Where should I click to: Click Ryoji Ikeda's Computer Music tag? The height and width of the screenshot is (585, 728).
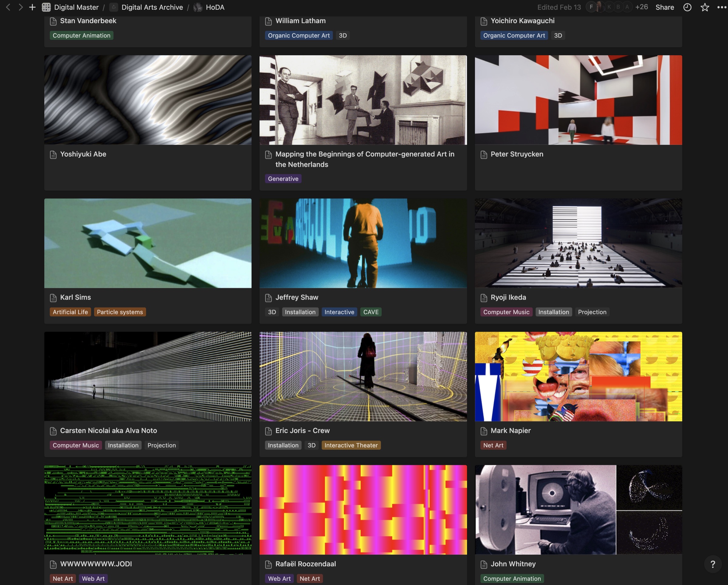[506, 312]
